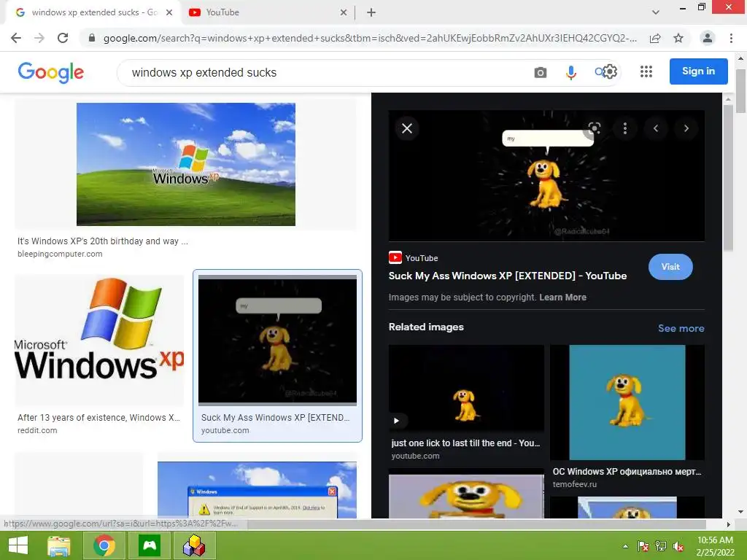Bookmark this page with the star icon
Image resolution: width=747 pixels, height=560 pixels.
pos(678,38)
